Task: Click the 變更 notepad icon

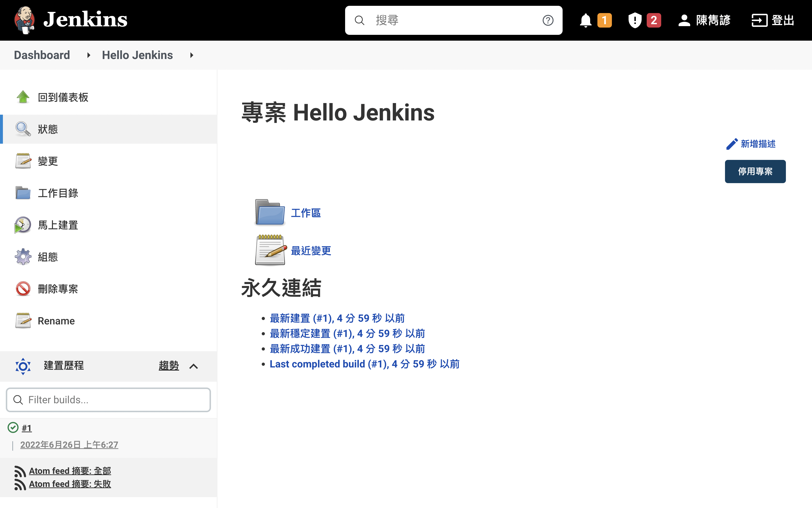Action: click(23, 161)
